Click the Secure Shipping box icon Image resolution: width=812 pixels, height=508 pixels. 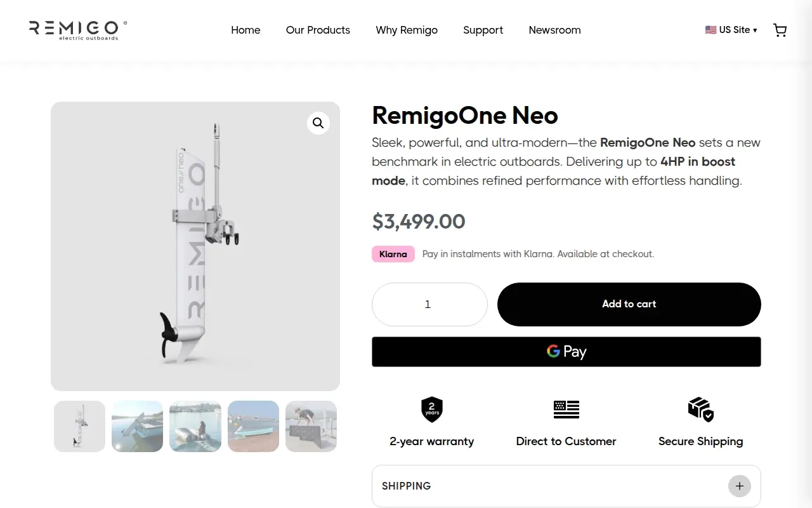[x=701, y=410]
